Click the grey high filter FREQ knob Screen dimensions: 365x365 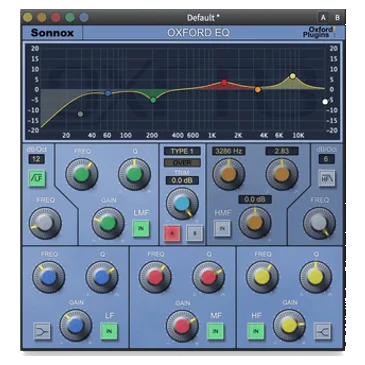coord(319,223)
